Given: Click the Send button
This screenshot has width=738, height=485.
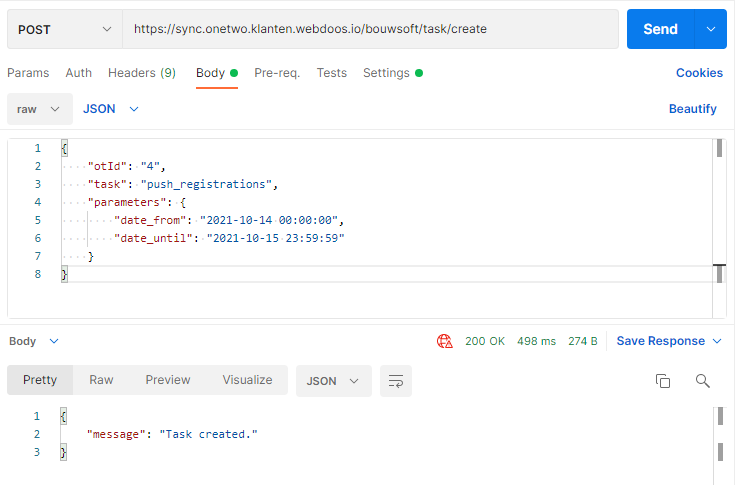Looking at the screenshot, I should [x=660, y=29].
